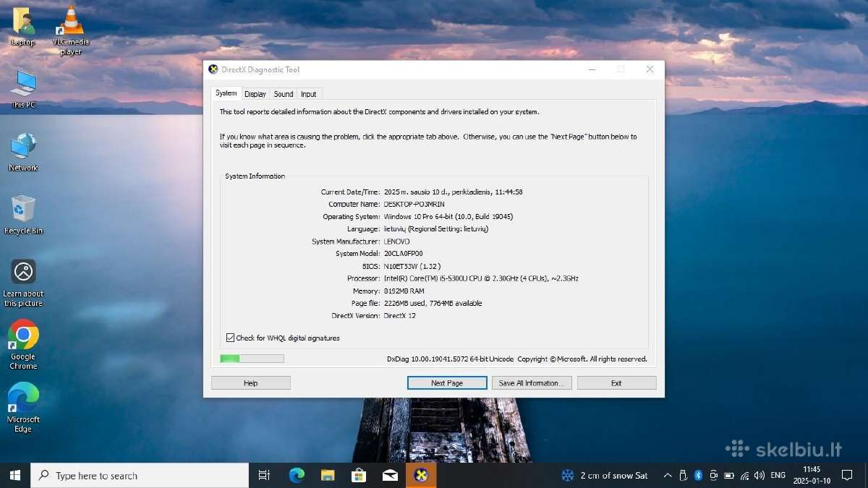Click DirectX Diagnostic taskbar icon
The height and width of the screenshot is (488, 868).
pyautogui.click(x=421, y=475)
